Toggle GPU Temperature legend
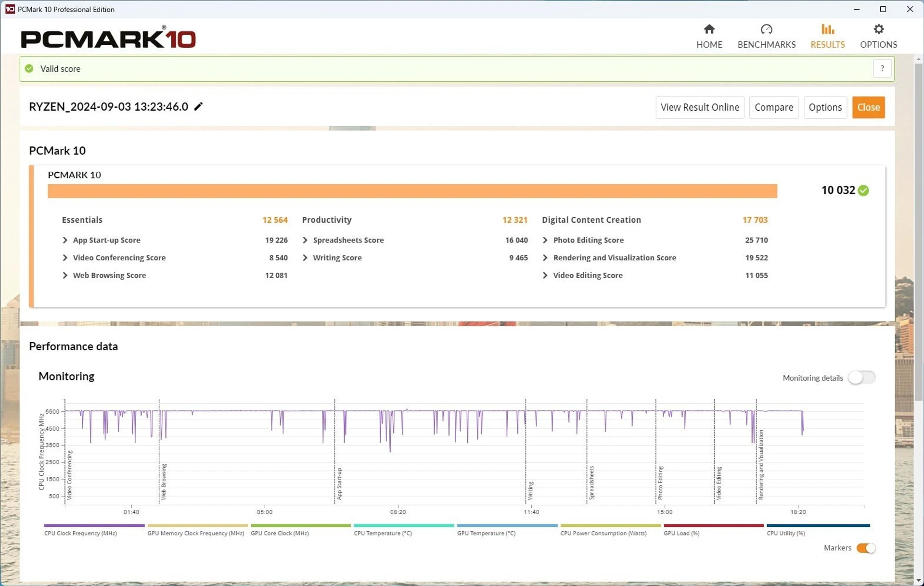 [507, 529]
